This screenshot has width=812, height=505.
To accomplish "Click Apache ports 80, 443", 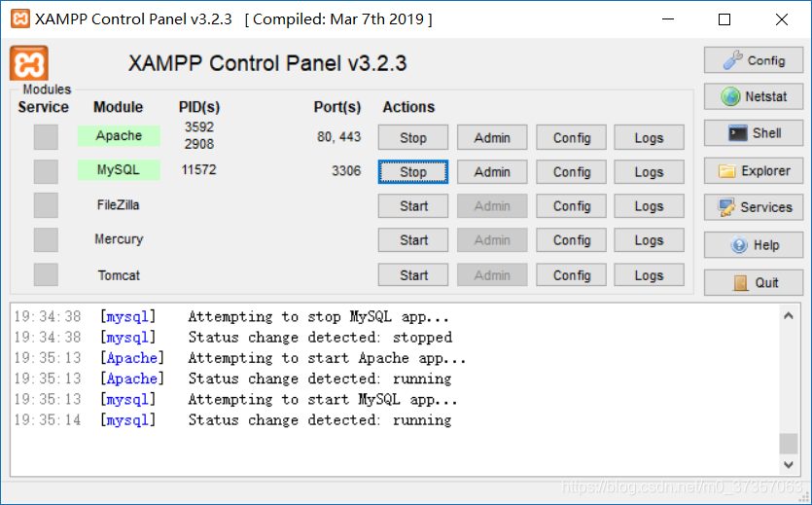I will click(338, 137).
